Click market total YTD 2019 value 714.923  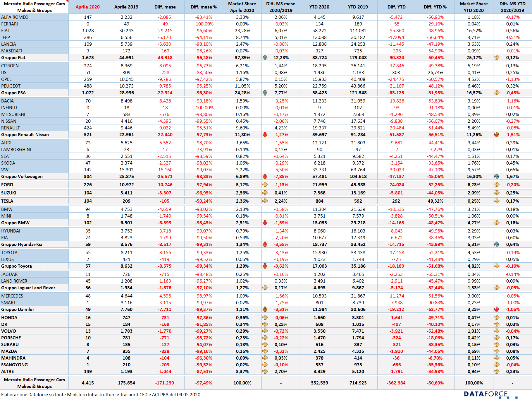[x=358, y=383]
